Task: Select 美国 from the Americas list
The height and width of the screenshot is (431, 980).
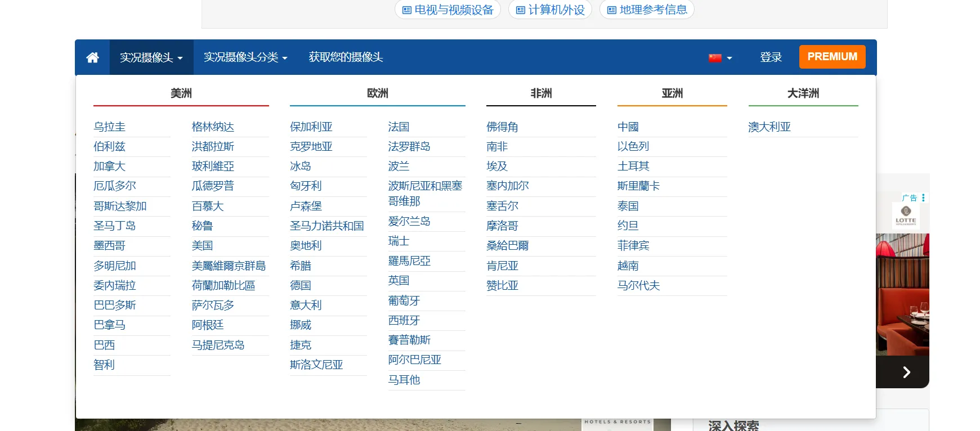Action: click(203, 246)
